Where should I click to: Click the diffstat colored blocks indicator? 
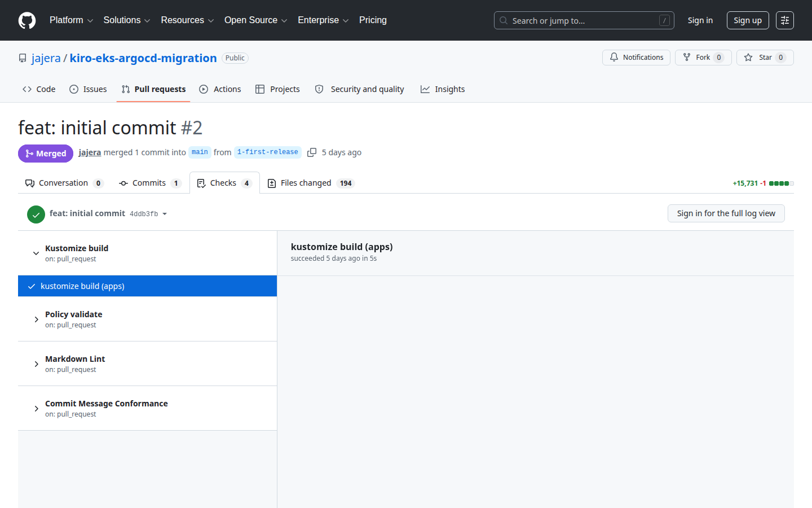(x=781, y=183)
